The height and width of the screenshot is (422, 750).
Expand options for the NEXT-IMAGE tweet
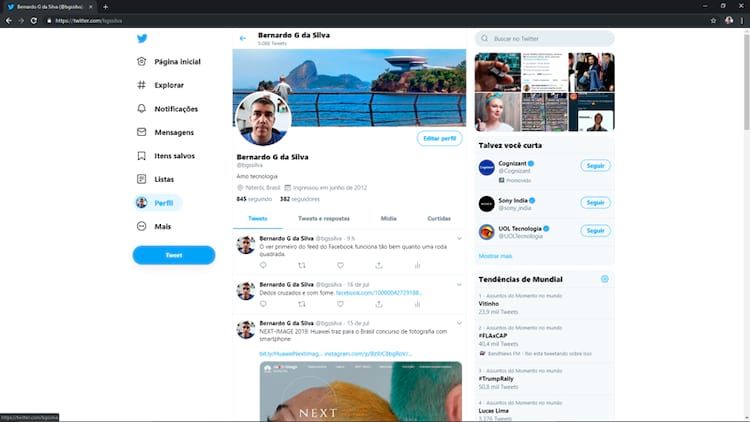(x=459, y=323)
